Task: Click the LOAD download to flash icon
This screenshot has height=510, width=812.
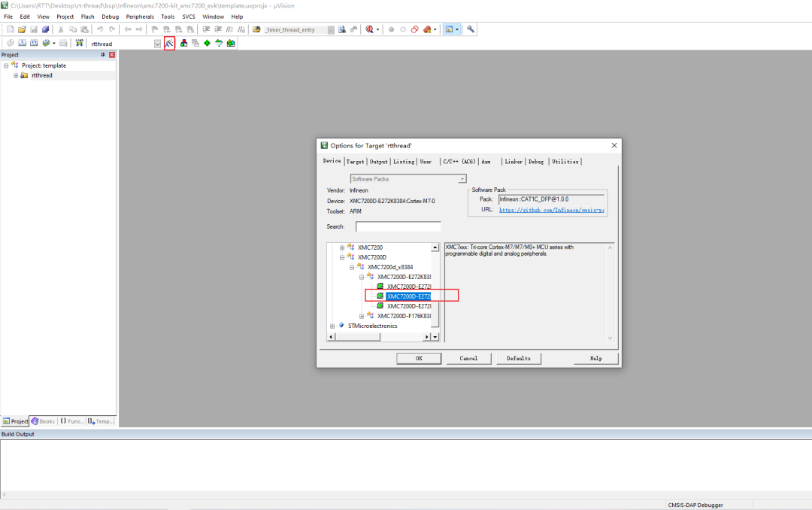Action: pyautogui.click(x=80, y=44)
